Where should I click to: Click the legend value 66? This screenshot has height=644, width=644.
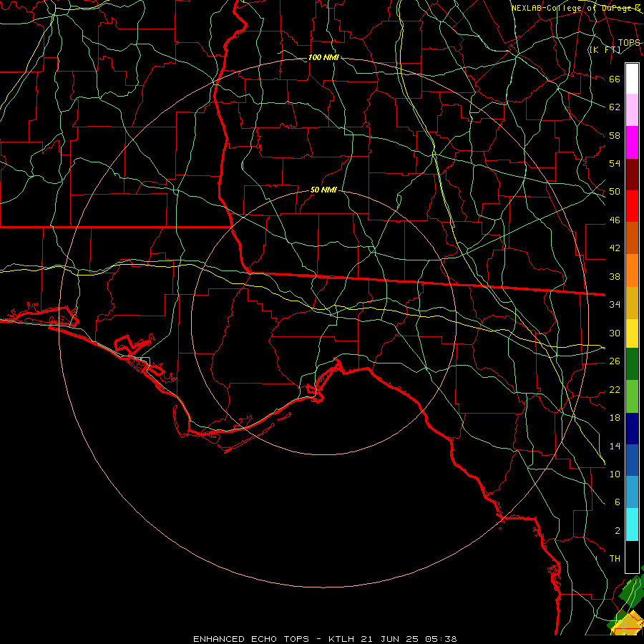point(615,79)
